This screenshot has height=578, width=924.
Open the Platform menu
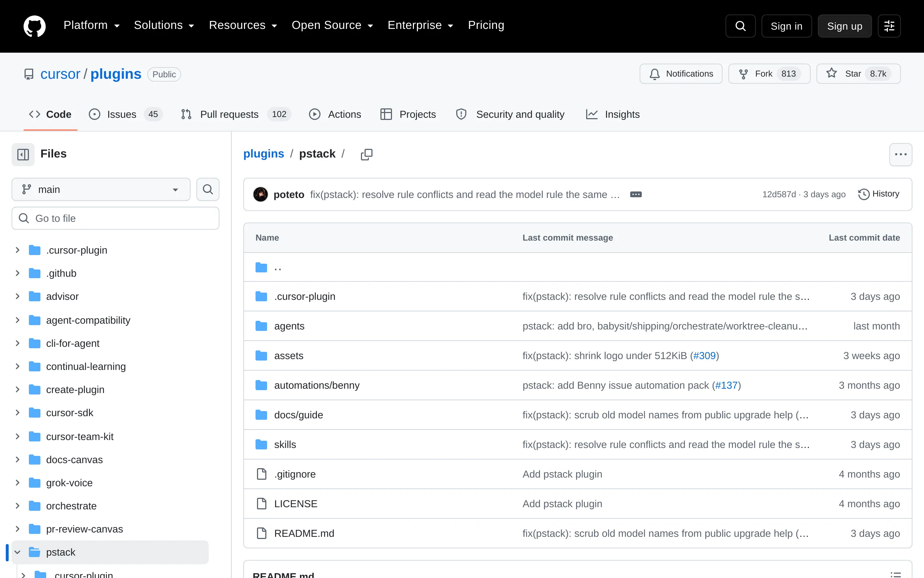pos(92,25)
